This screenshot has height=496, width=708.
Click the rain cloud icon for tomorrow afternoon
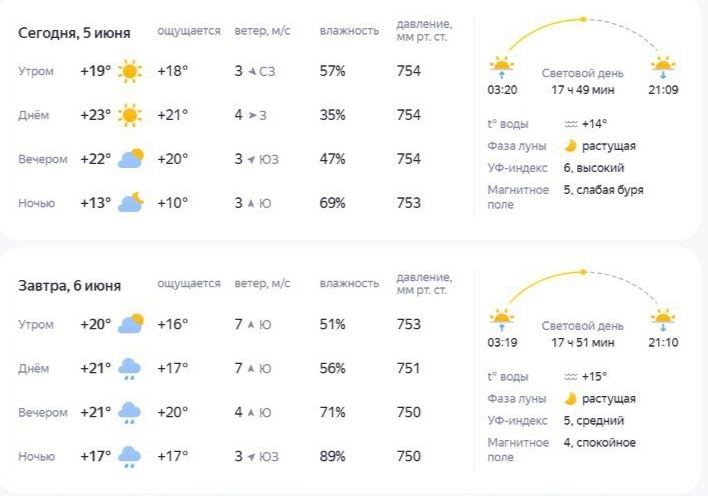[x=130, y=369]
